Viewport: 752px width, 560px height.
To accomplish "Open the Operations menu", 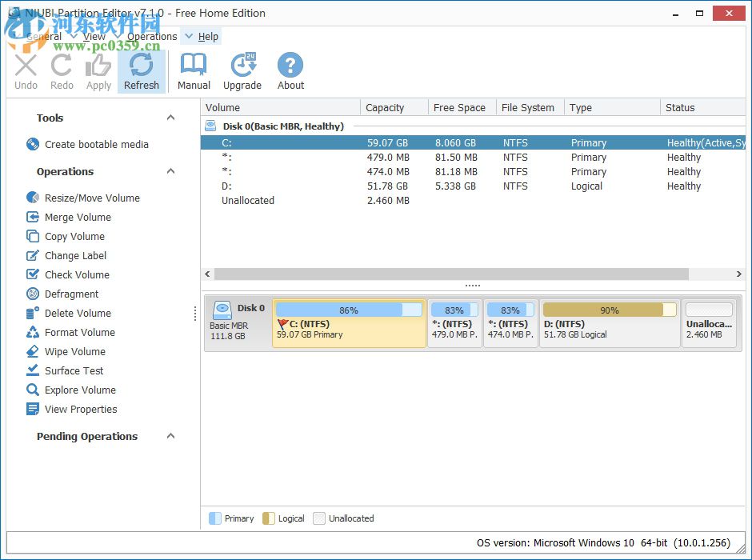I will pyautogui.click(x=151, y=36).
